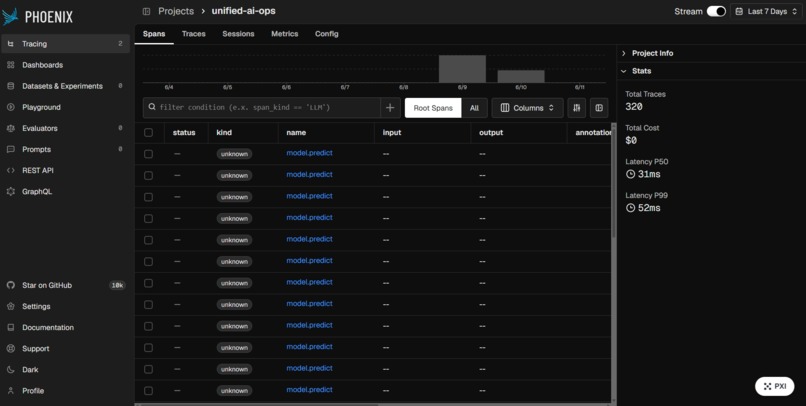Collapse the sidebar using the panel icon
Viewport: 806px width, 406px height.
click(x=146, y=11)
